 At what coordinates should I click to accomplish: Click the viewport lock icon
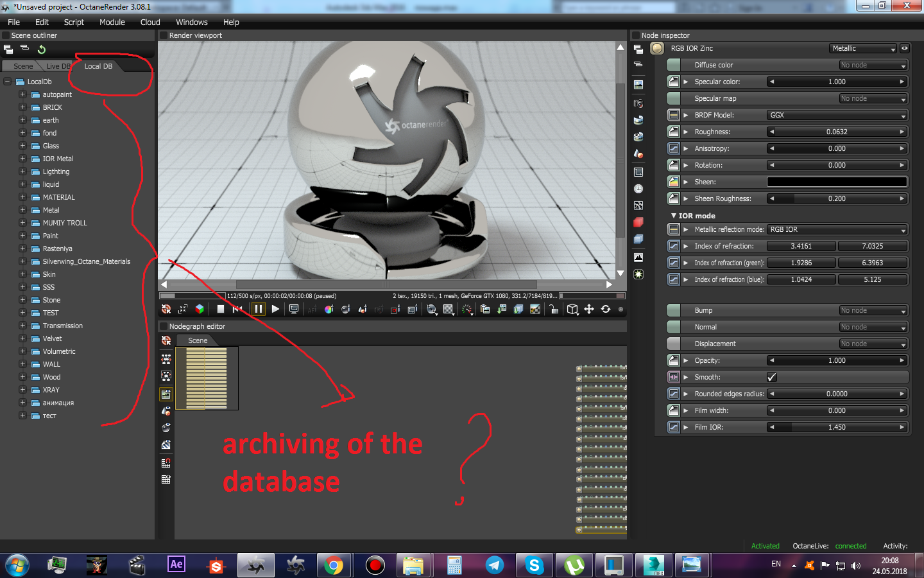pyautogui.click(x=554, y=309)
